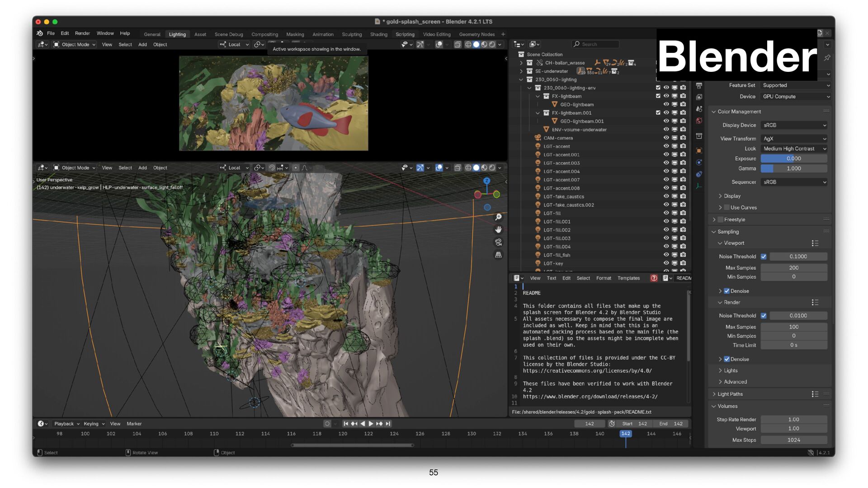868x488 pixels.
Task: Disable Render Noise Threshold checkbox
Action: [x=764, y=316]
